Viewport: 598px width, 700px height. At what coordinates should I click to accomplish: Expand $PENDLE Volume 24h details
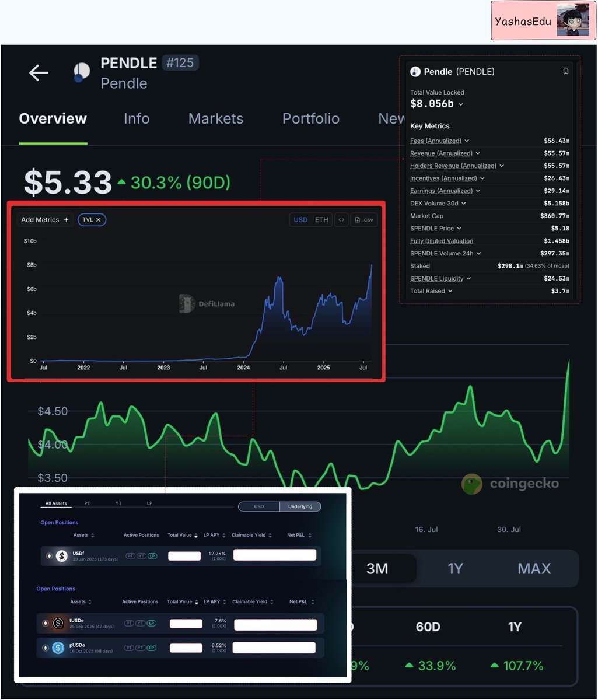pyautogui.click(x=478, y=254)
